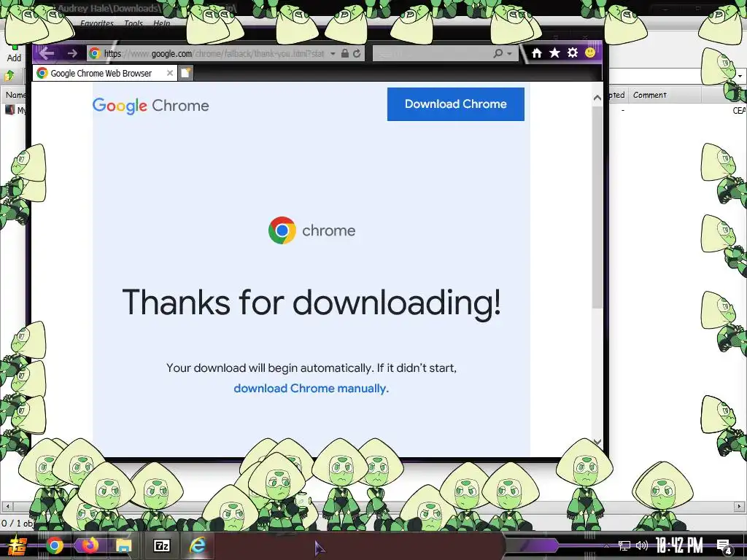Refresh the page with the reload icon
This screenshot has width=747, height=560.
click(357, 53)
